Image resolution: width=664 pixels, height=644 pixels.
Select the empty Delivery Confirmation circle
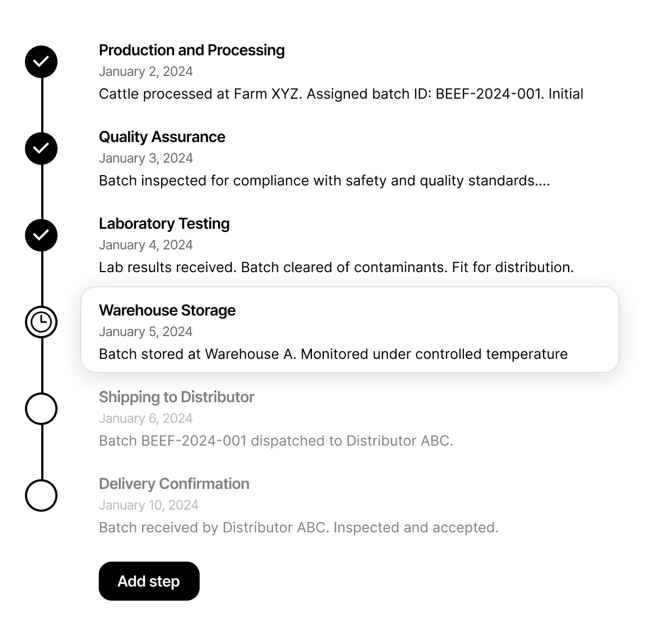(41, 495)
